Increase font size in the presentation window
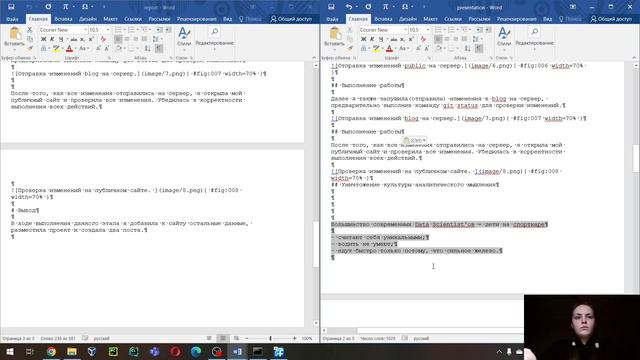 point(418,49)
